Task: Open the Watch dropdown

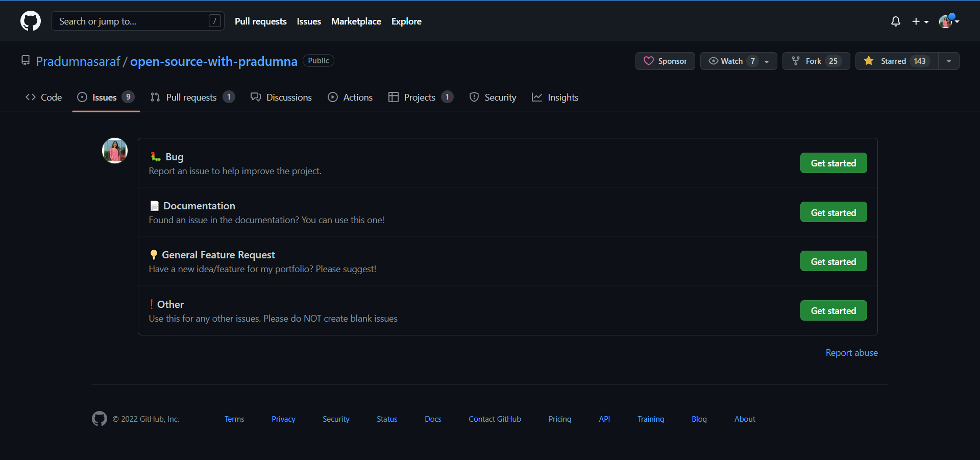Action: pyautogui.click(x=739, y=61)
